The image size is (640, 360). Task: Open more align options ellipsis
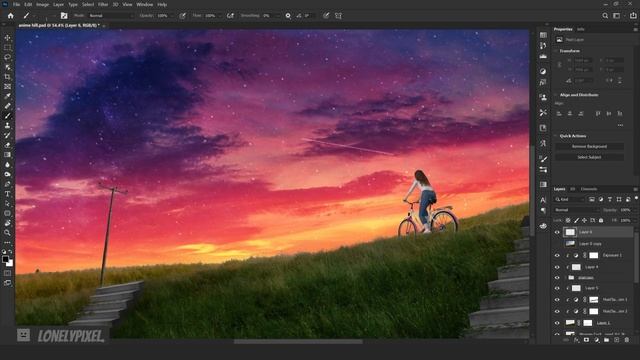click(x=620, y=125)
